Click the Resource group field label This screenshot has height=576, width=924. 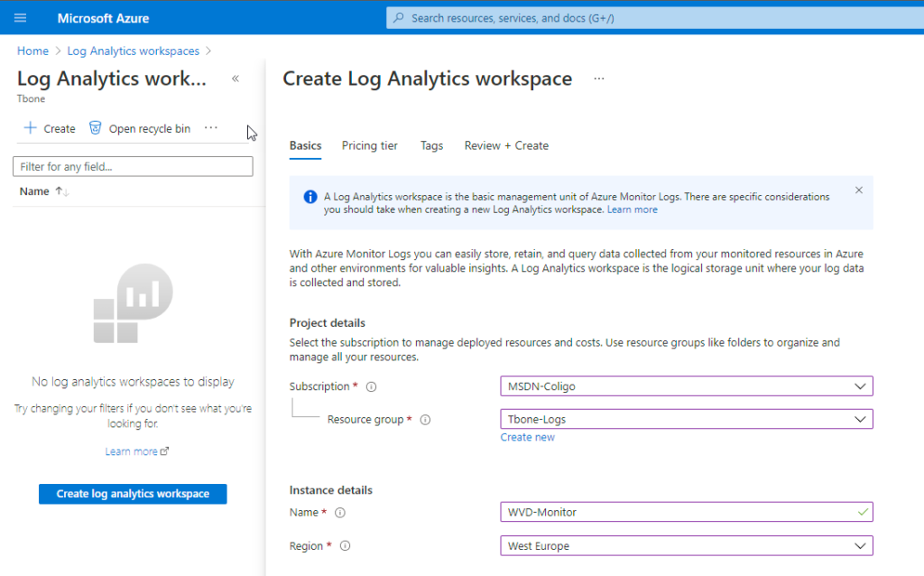click(365, 419)
